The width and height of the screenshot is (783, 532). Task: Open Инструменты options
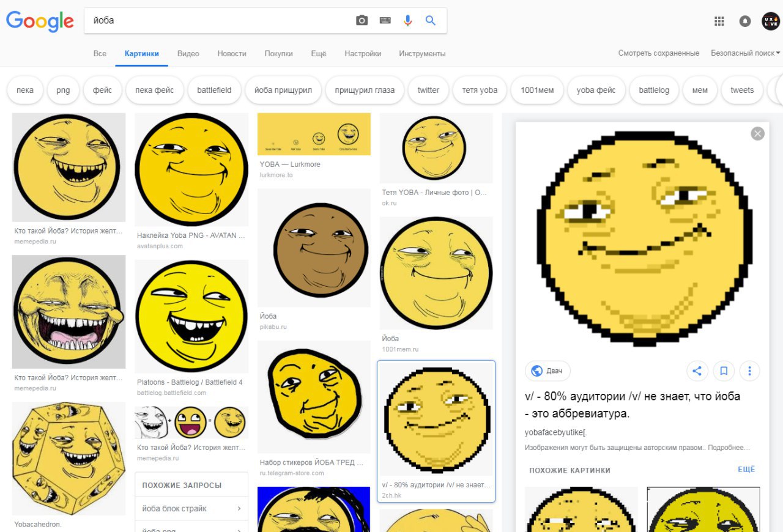(x=422, y=54)
